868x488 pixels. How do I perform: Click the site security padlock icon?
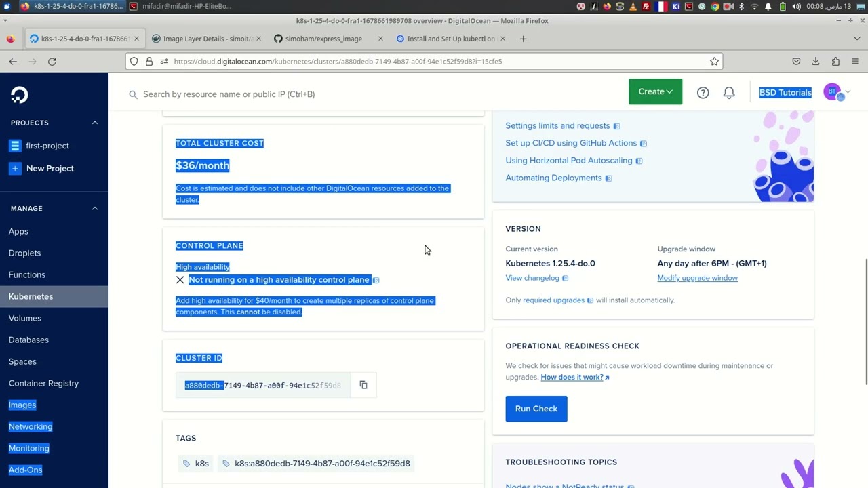coord(149,61)
